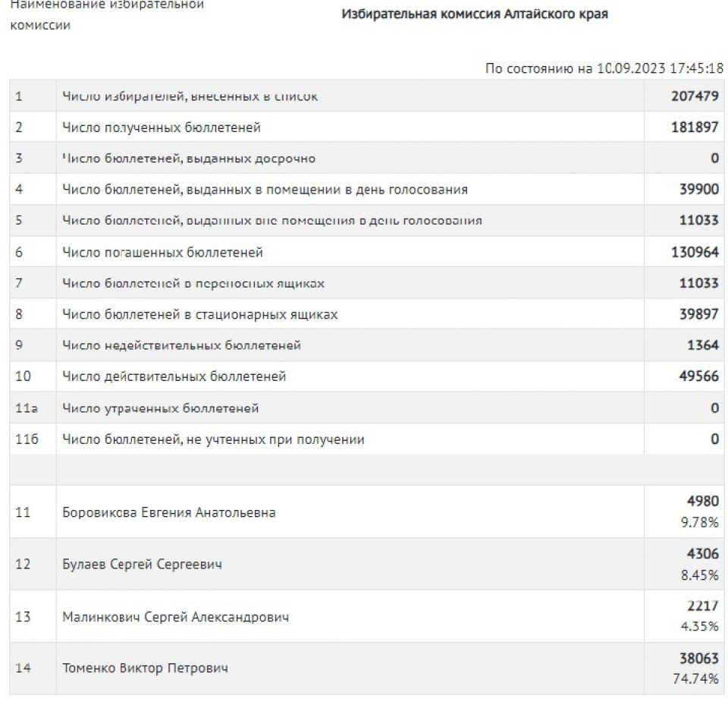This screenshot has width=728, height=708.
Task: Select the label "Число погашенных бюллетеней"
Action: (162, 252)
